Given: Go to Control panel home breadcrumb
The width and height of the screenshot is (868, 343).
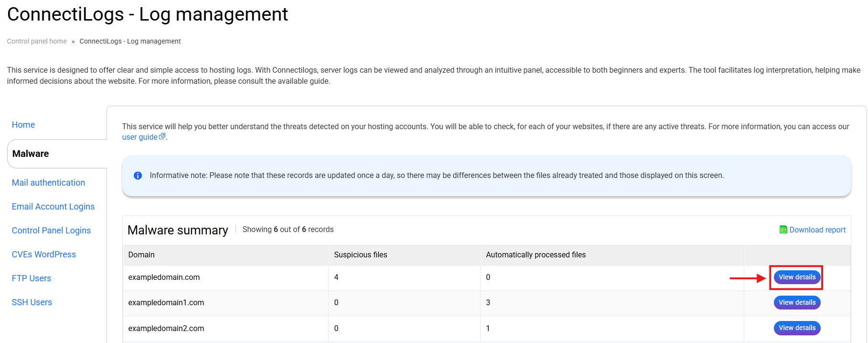Looking at the screenshot, I should 37,41.
